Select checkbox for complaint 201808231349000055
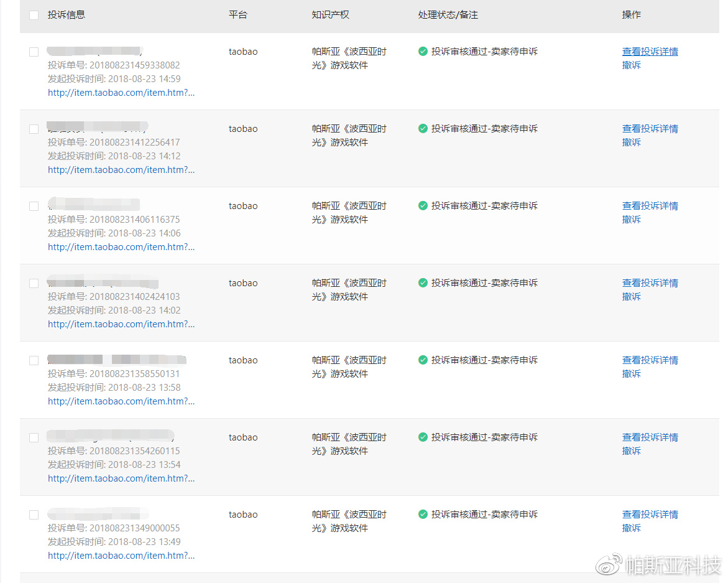Screen dimensions: 728x583 (x=34, y=515)
